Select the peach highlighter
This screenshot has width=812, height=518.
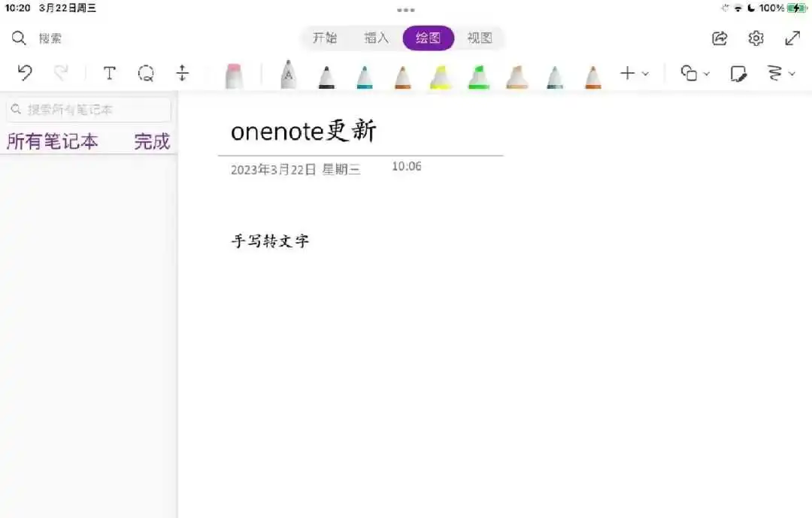click(517, 77)
